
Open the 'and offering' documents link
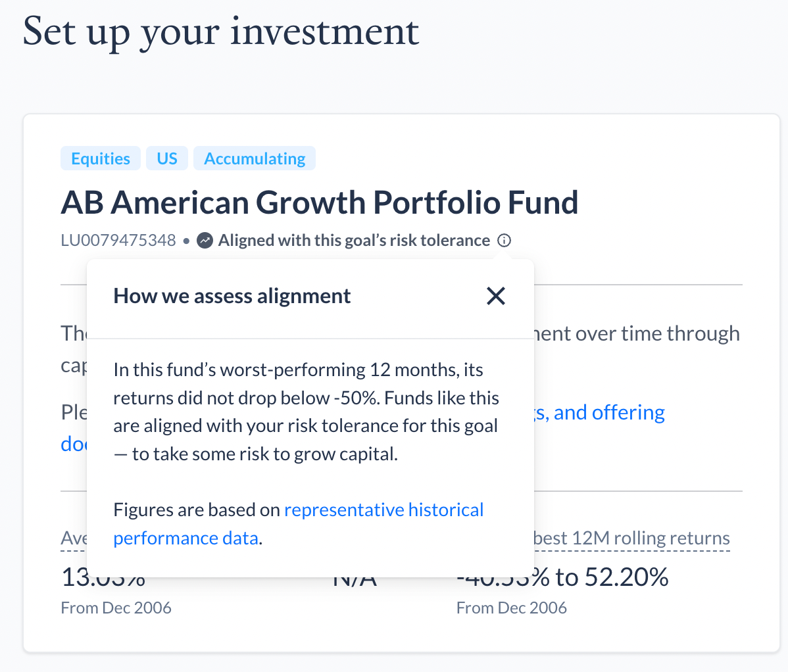pyautogui.click(x=599, y=412)
